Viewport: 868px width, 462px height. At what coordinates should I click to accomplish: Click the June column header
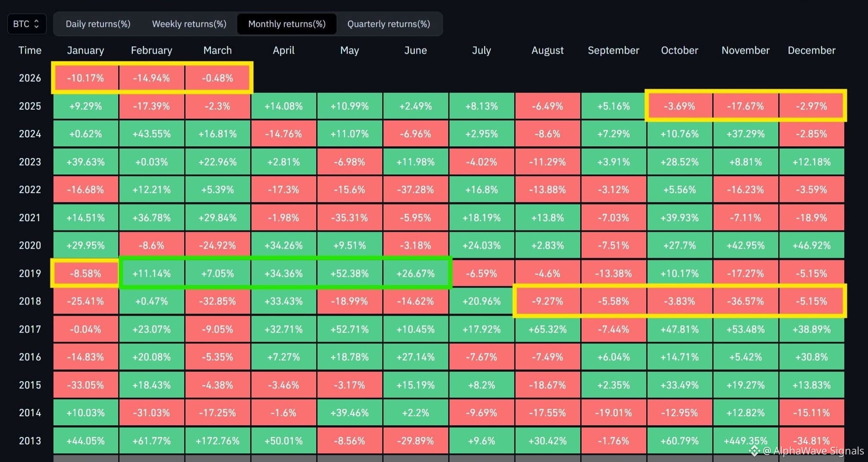tap(415, 50)
